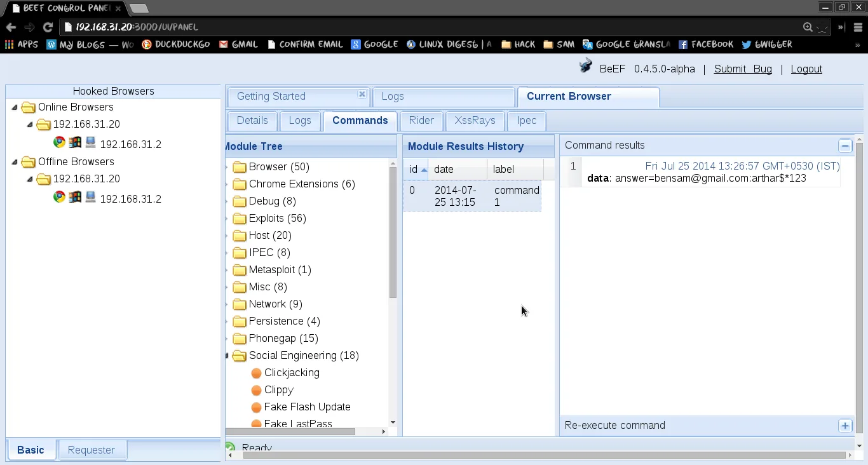Expand the Re-execute command panel
This screenshot has height=465, width=868.
[x=845, y=426]
